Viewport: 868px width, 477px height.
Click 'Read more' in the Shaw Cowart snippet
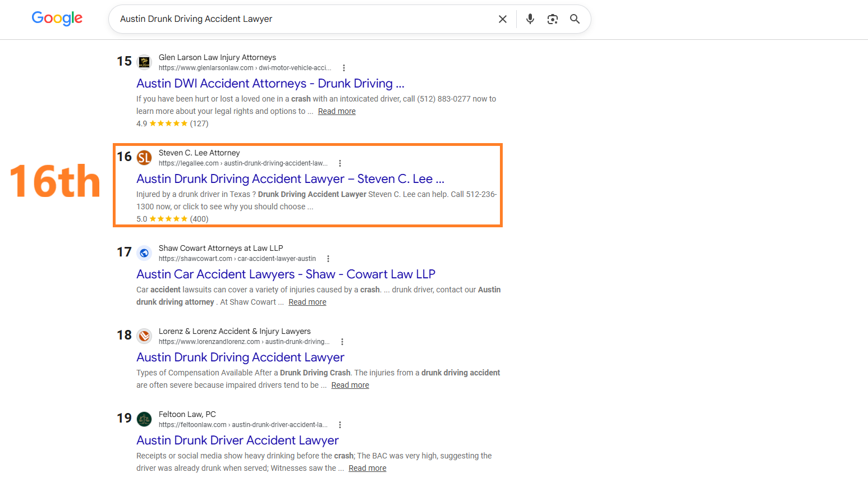pos(307,302)
